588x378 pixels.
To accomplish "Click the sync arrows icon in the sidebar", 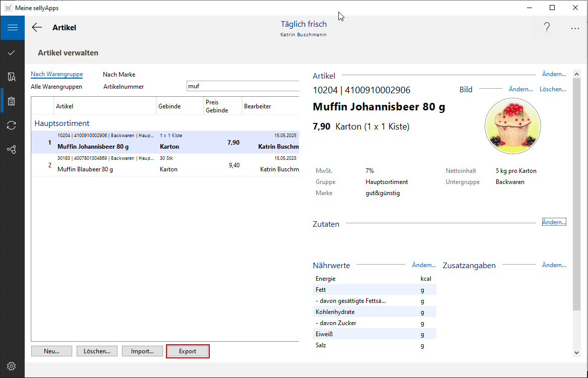I will coord(12,125).
